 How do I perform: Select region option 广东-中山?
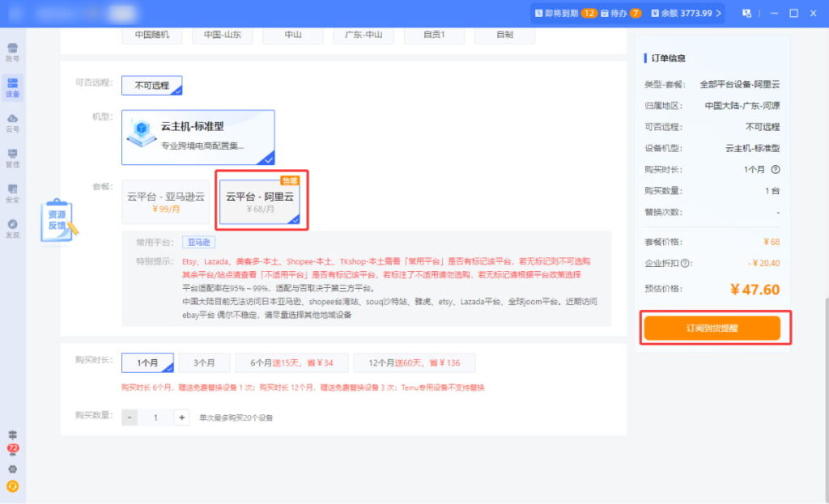click(x=363, y=35)
